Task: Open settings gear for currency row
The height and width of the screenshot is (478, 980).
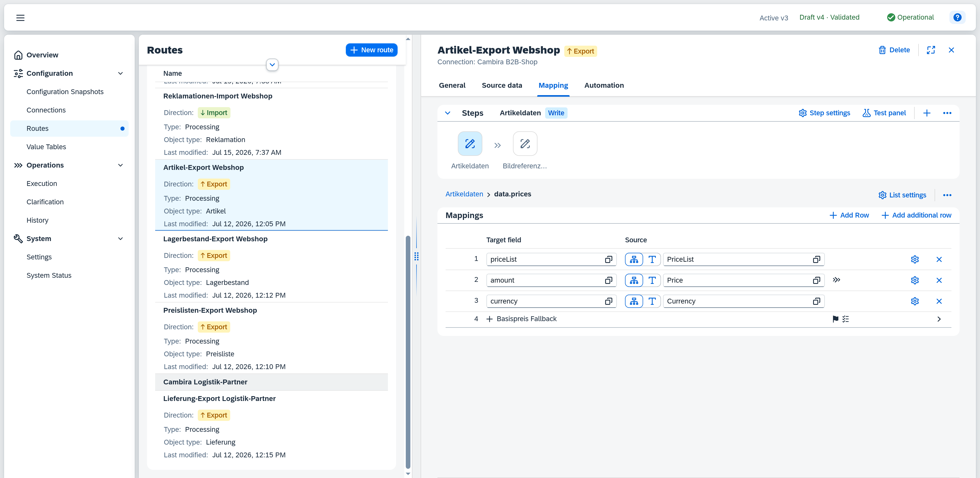Action: pyautogui.click(x=915, y=301)
